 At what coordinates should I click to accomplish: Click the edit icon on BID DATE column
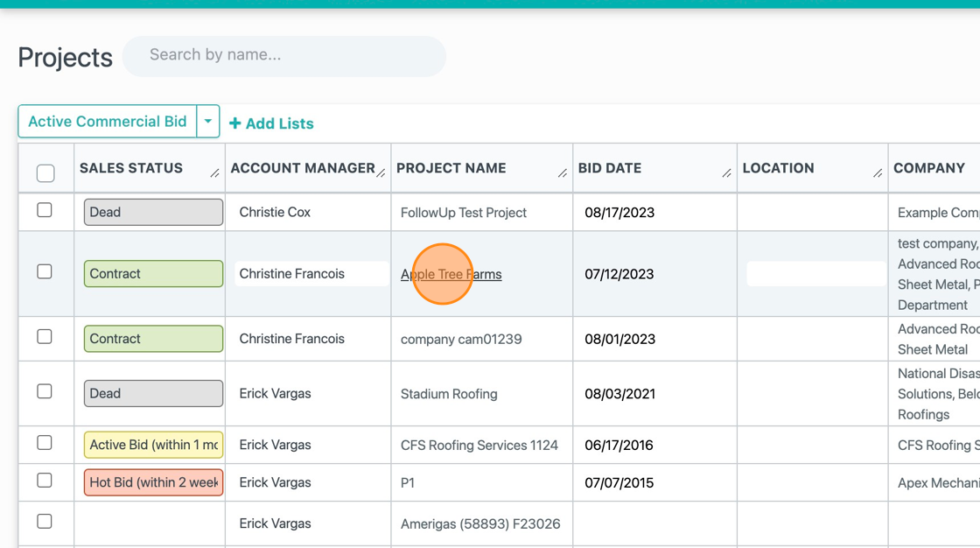[727, 174]
